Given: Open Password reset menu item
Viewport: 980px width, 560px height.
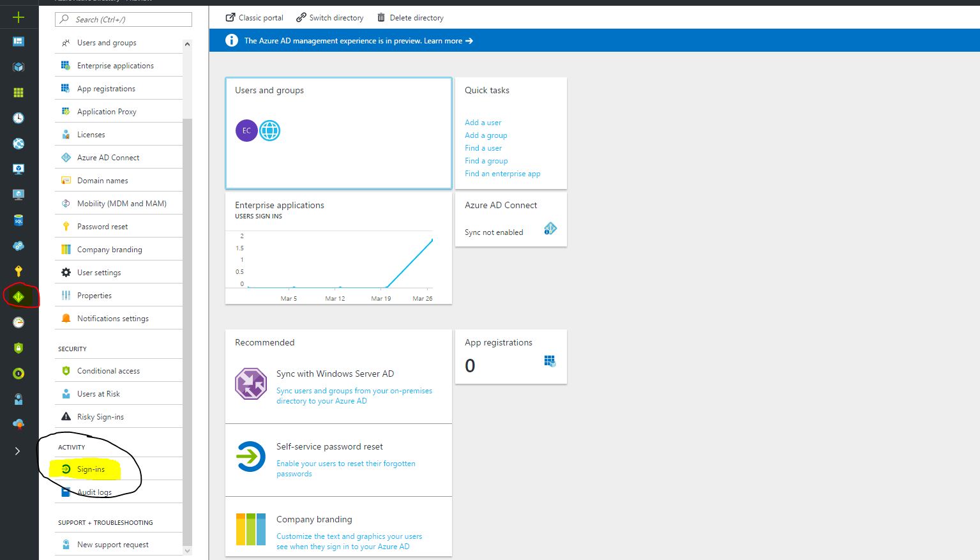Looking at the screenshot, I should click(119, 227).
